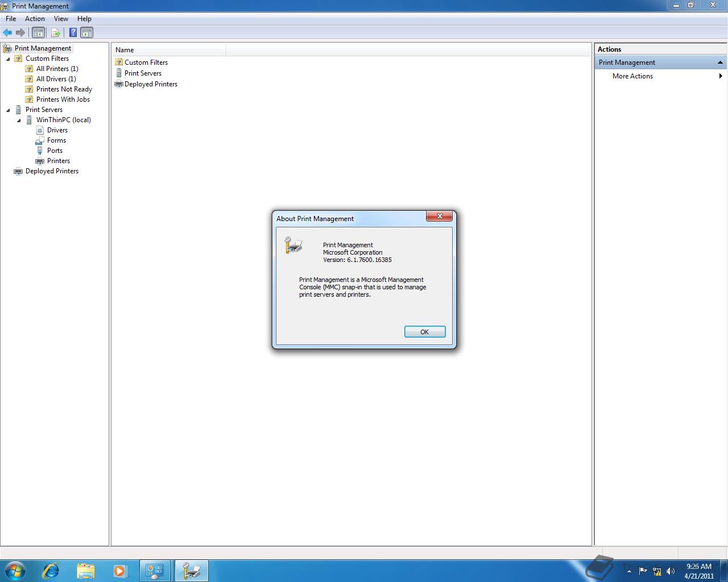Select Deployed Printers in the center list
The height and width of the screenshot is (582, 728).
pos(151,84)
